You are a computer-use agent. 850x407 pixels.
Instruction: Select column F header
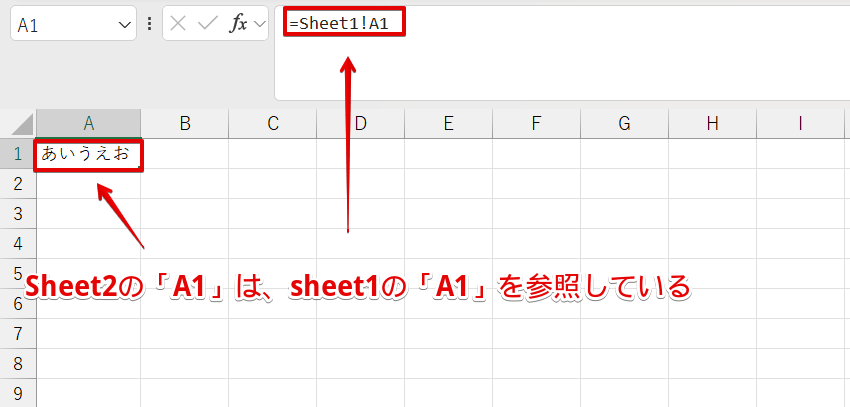[536, 124]
